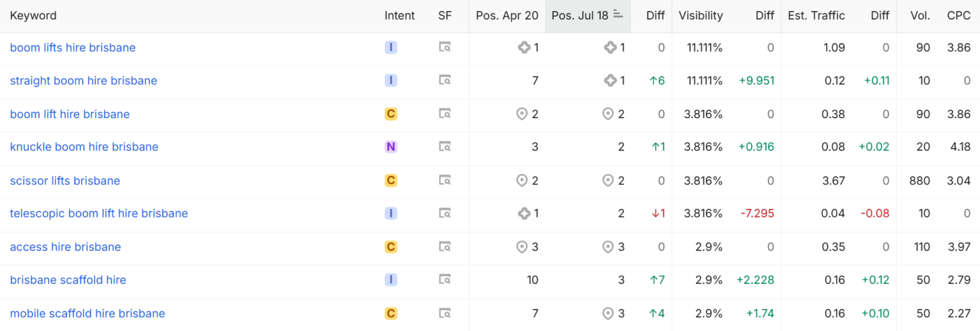This screenshot has height=331, width=980.
Task: Sort by the Pos. Apr 20 column header
Action: (x=507, y=15)
